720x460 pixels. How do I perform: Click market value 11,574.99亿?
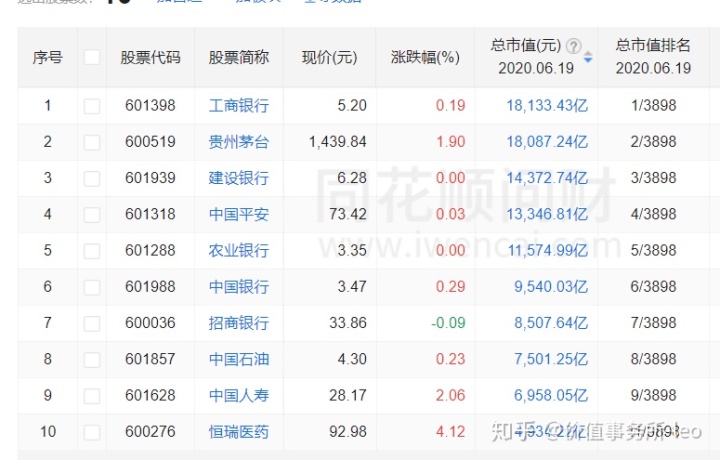[x=548, y=251]
